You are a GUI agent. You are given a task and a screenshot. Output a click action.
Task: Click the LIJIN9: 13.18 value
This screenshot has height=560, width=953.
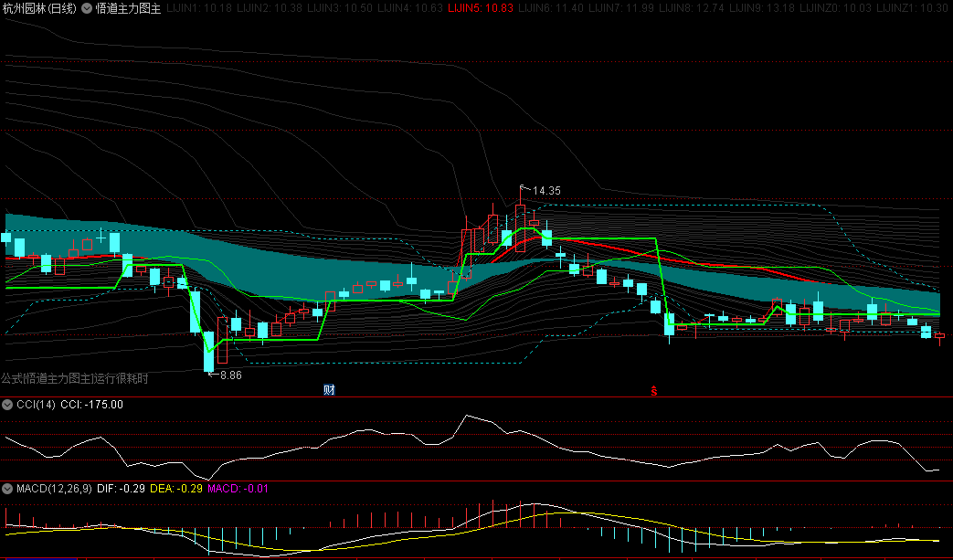click(762, 8)
